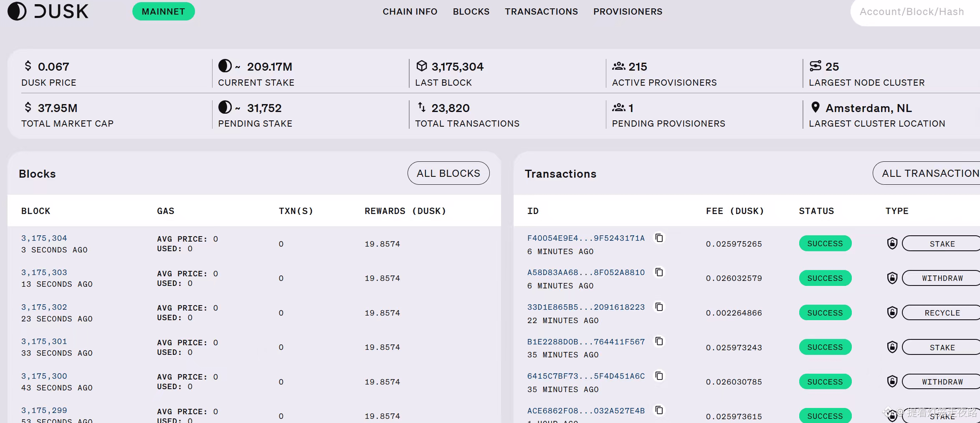Copy transaction ID F40054E9E4...9F5243171A
The width and height of the screenshot is (980, 423).
click(x=659, y=238)
